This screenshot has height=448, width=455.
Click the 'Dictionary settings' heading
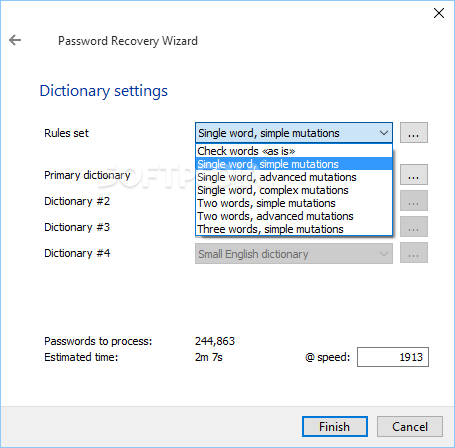coord(104,91)
